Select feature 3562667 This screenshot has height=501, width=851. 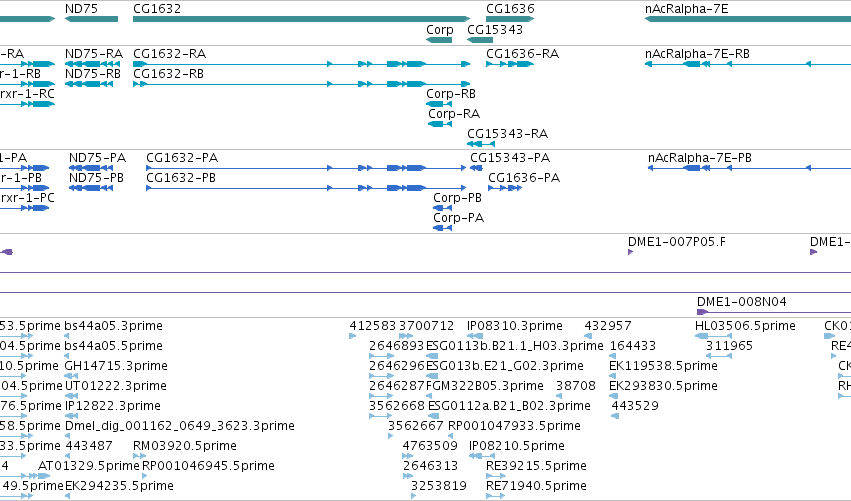click(x=416, y=426)
